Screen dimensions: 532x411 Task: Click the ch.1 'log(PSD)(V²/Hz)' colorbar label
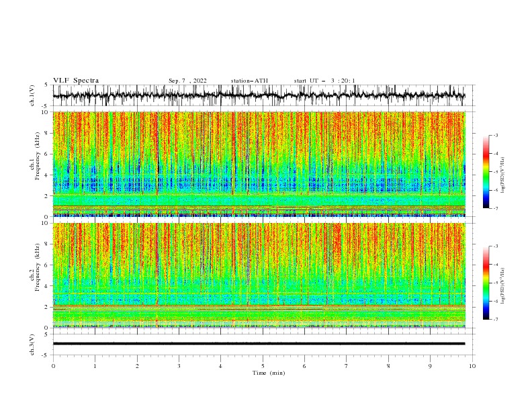coord(503,175)
